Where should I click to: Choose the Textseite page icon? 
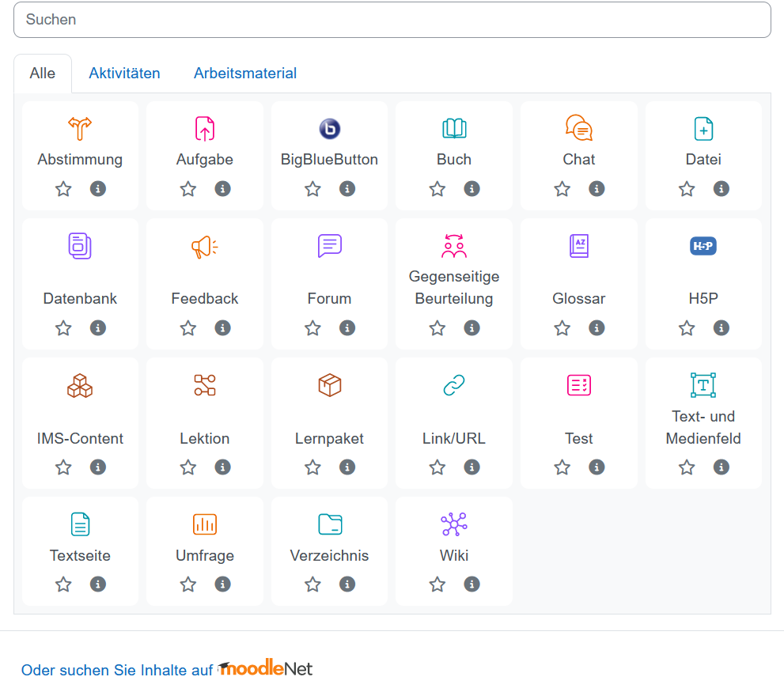[x=80, y=524]
